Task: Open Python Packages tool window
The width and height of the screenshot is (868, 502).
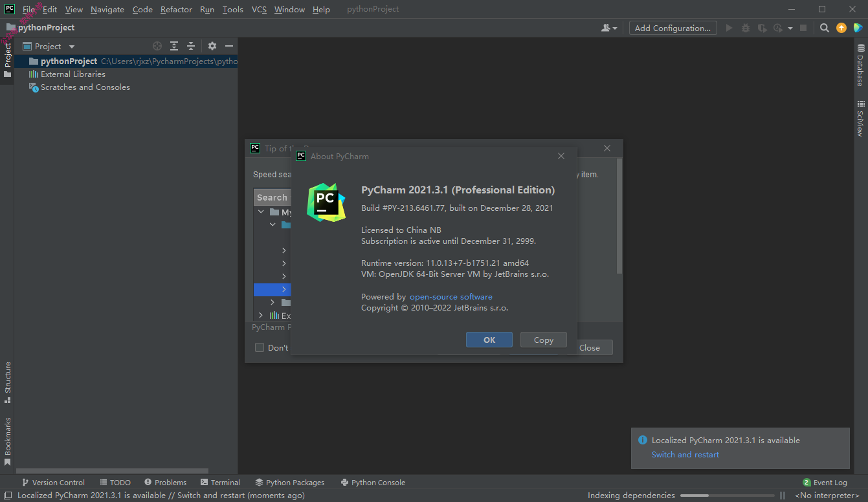Action: coord(290,482)
